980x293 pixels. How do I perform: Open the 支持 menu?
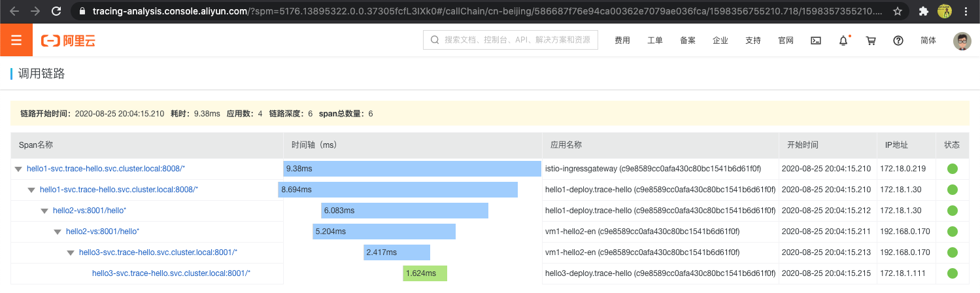pyautogui.click(x=753, y=41)
